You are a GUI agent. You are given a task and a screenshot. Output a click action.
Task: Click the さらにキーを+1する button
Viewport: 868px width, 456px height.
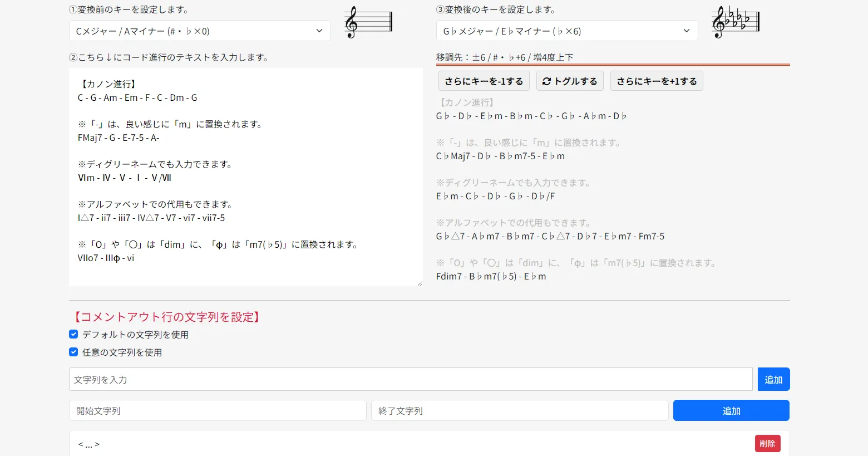[x=657, y=81]
